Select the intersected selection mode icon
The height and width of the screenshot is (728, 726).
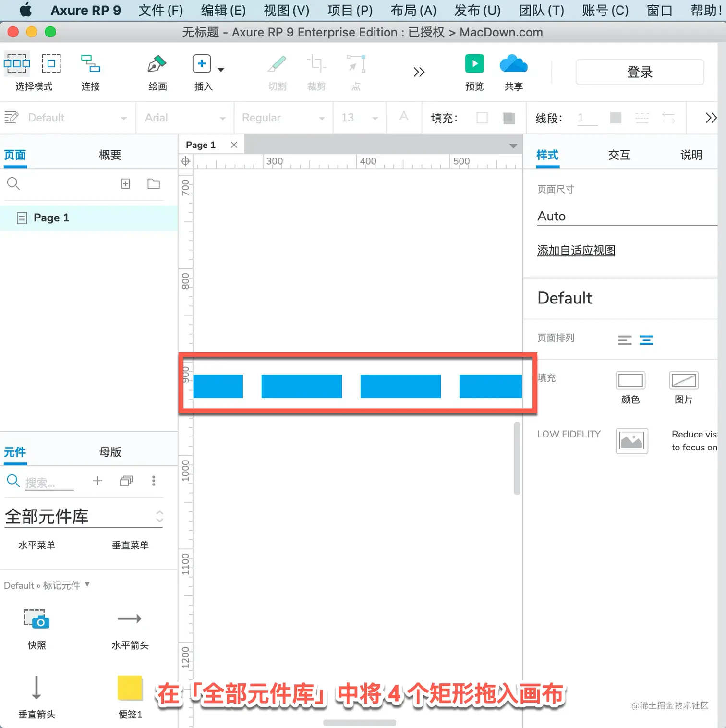17,63
